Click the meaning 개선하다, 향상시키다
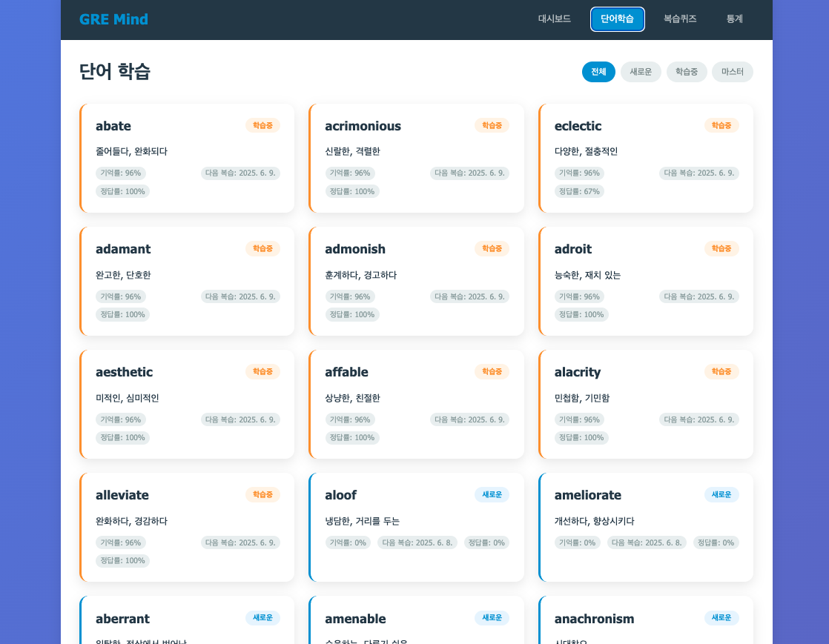This screenshot has height=644, width=829. click(x=594, y=522)
